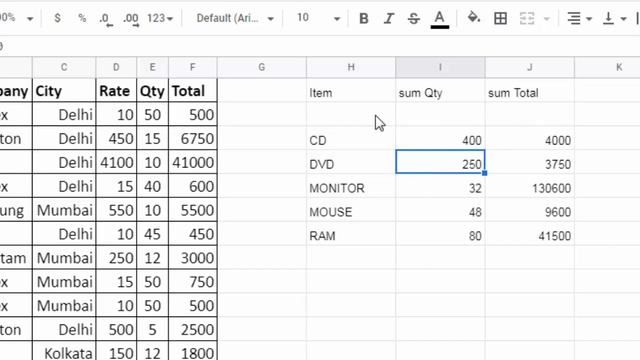The width and height of the screenshot is (640, 360).
Task: Toggle bold formatting
Action: pos(363,18)
